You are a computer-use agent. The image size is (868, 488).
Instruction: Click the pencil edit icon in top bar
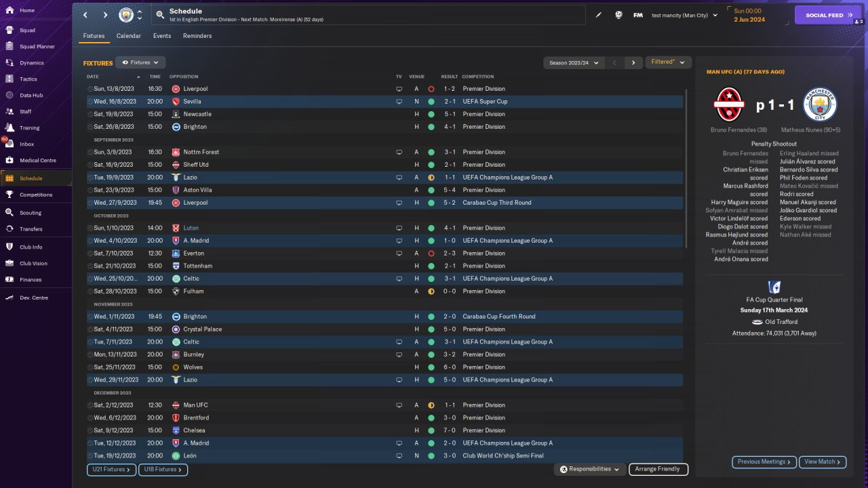click(599, 15)
